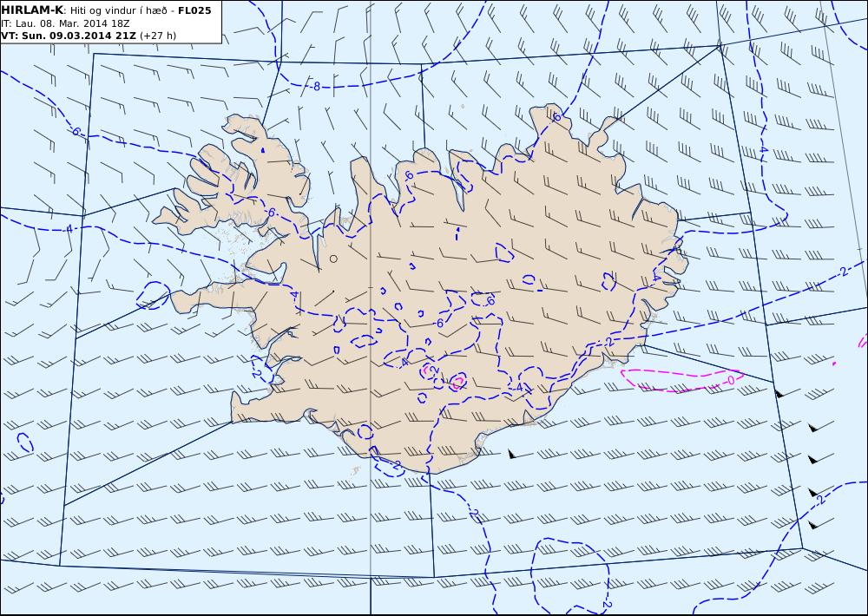This screenshot has height=616, width=868.
Task: Click the -8 isotherm contour label
Action: (x=316, y=86)
